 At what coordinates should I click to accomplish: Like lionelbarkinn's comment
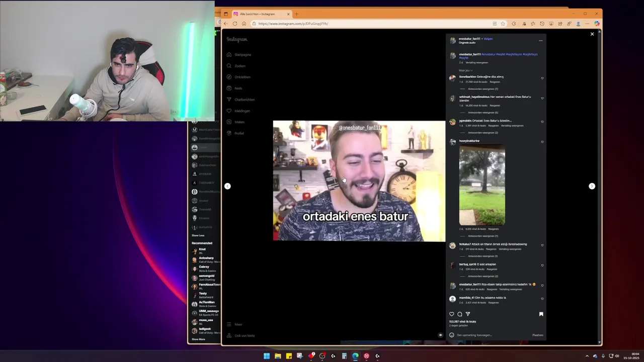[542, 78]
